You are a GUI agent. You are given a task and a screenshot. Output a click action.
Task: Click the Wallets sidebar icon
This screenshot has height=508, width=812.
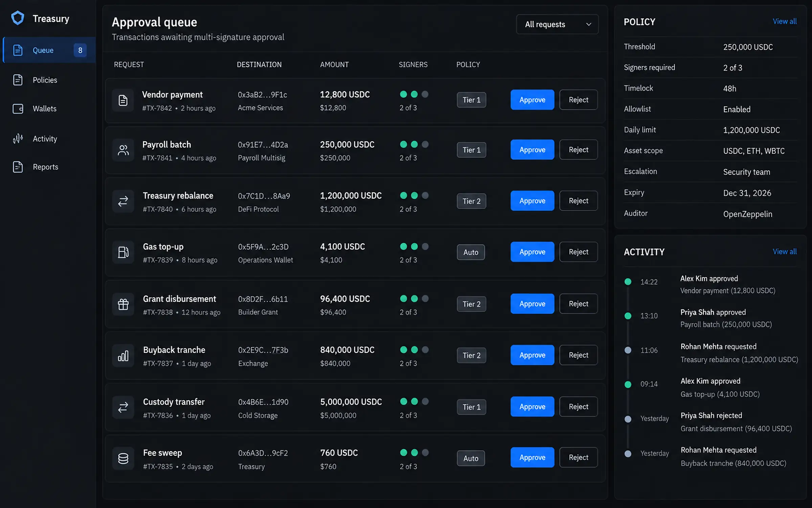tap(18, 109)
